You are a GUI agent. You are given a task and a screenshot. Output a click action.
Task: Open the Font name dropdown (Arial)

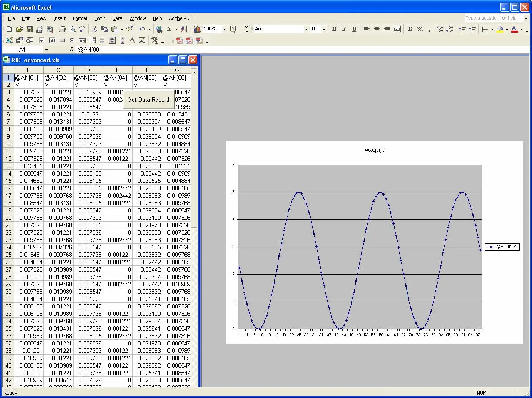(x=306, y=29)
